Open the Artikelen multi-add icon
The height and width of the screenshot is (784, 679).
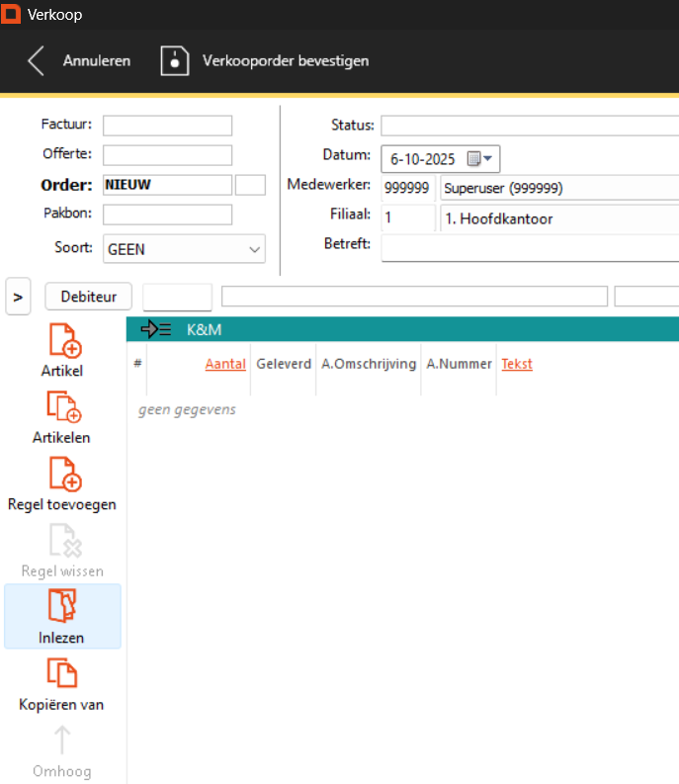click(x=62, y=407)
